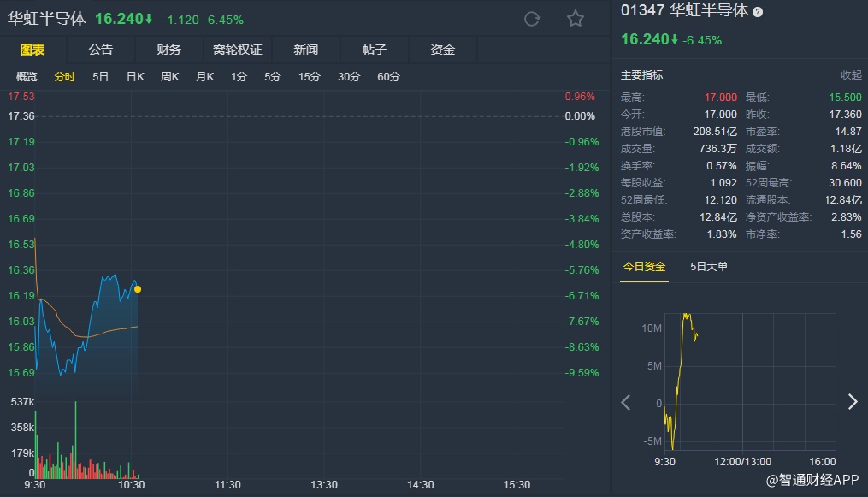Open the 公告 tab
Image resolution: width=868 pixels, height=497 pixels.
tap(100, 50)
